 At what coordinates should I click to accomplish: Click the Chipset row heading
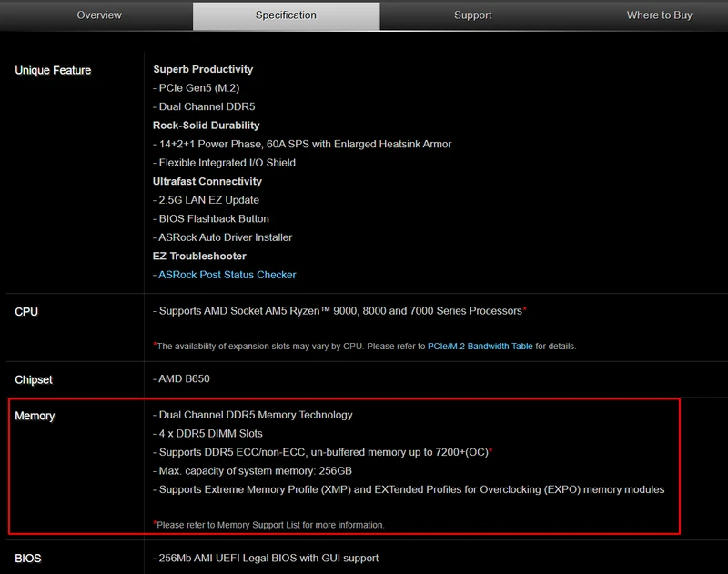coord(34,379)
